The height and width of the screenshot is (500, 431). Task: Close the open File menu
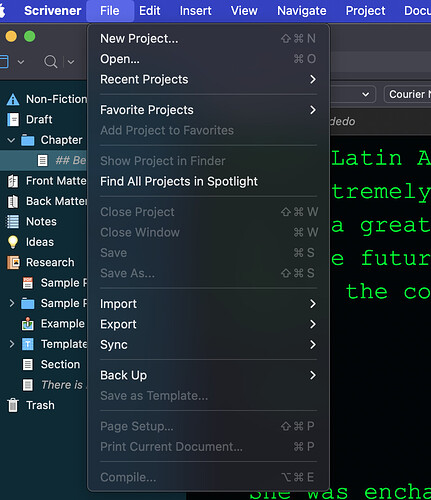[110, 11]
